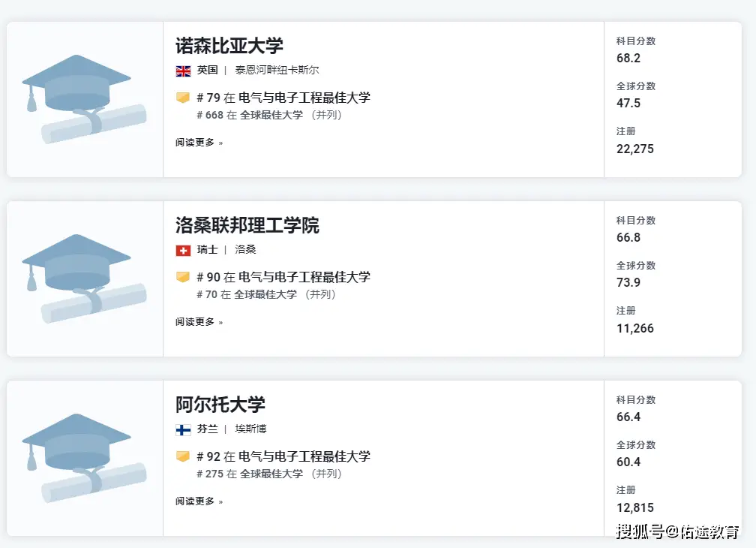The width and height of the screenshot is (756, 548).
Task: Click the badge icon beside rank #92
Action: click(x=183, y=456)
